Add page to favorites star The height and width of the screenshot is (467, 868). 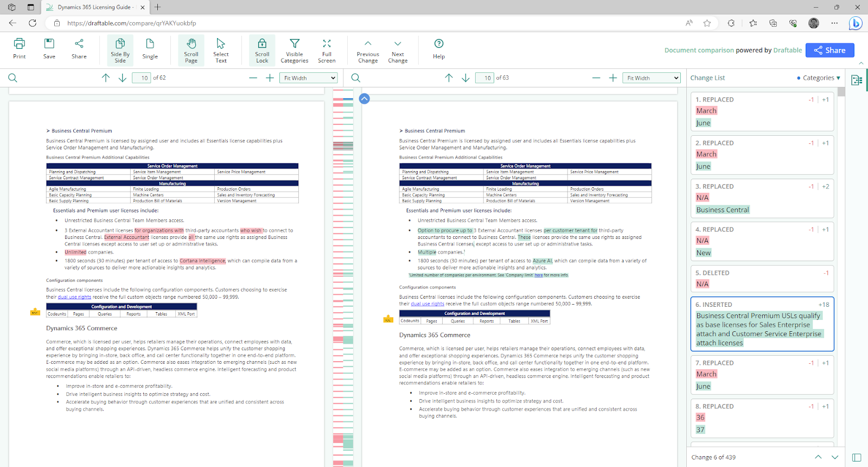click(707, 23)
